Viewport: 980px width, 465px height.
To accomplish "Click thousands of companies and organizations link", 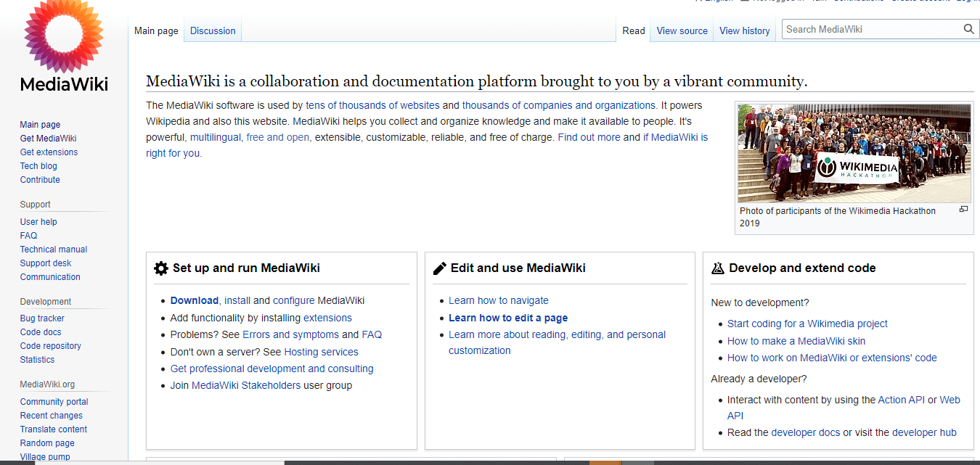I will [x=559, y=105].
